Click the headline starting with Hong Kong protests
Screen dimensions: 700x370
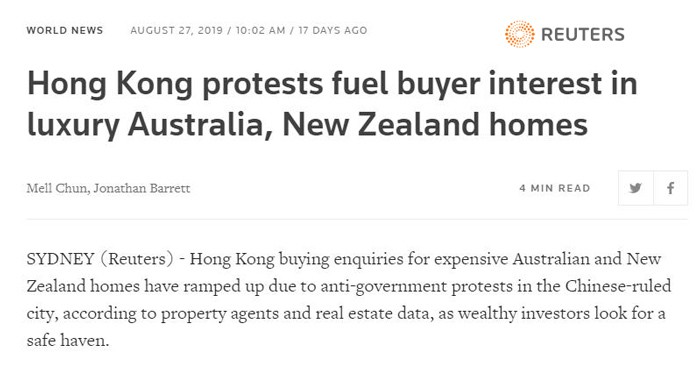[332, 104]
